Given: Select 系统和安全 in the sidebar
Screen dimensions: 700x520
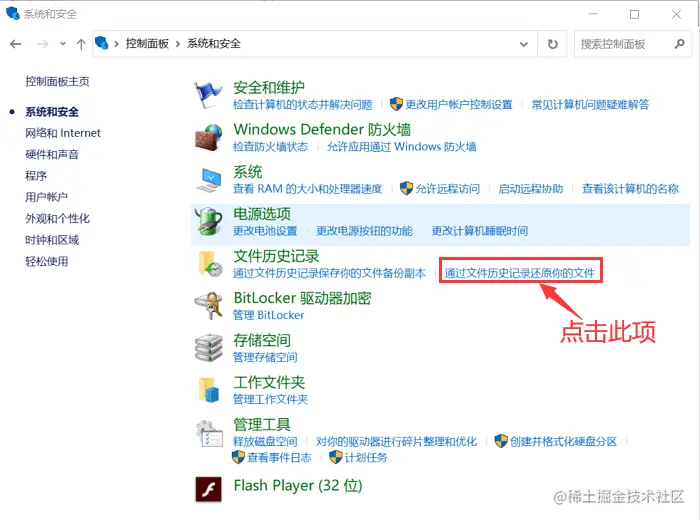Looking at the screenshot, I should click(52, 112).
